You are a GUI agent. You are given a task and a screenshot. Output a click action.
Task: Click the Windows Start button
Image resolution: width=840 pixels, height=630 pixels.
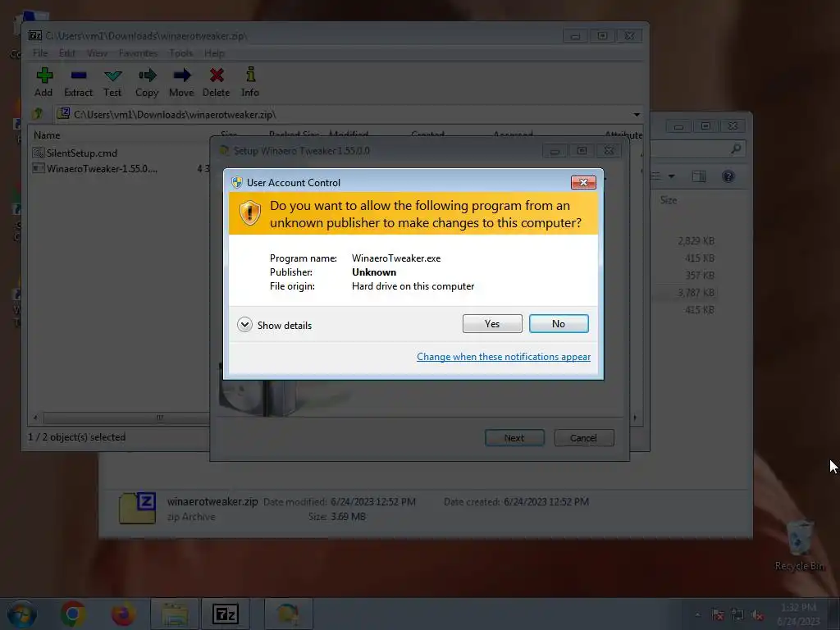[x=22, y=614]
